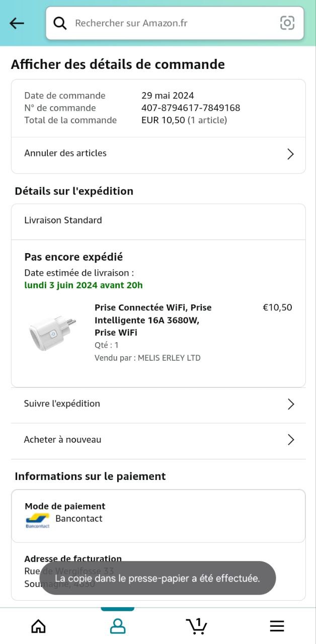Open the hamburger menu icon

coord(277,626)
